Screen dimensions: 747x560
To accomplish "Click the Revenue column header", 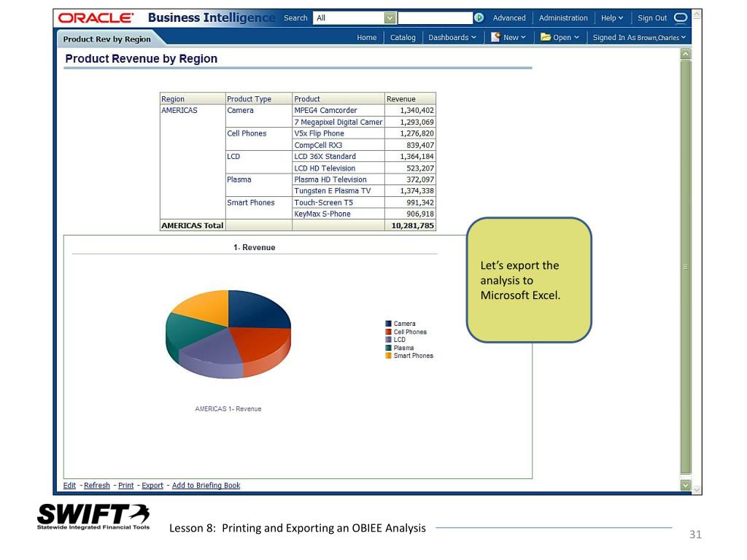I will (x=410, y=98).
